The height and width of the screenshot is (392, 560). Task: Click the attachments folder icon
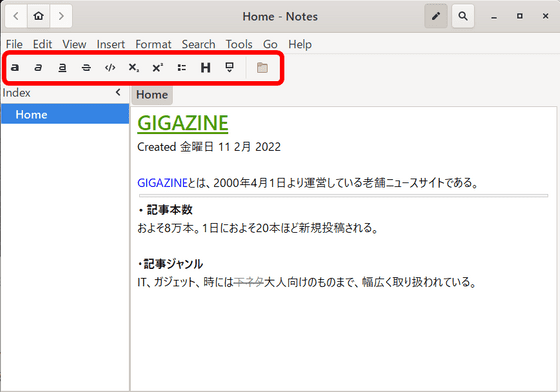pyautogui.click(x=262, y=67)
